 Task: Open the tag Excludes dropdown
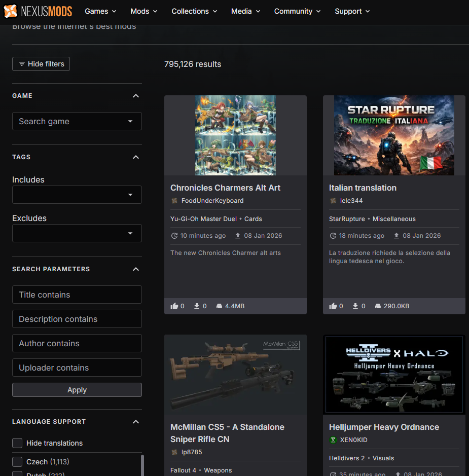(x=77, y=233)
